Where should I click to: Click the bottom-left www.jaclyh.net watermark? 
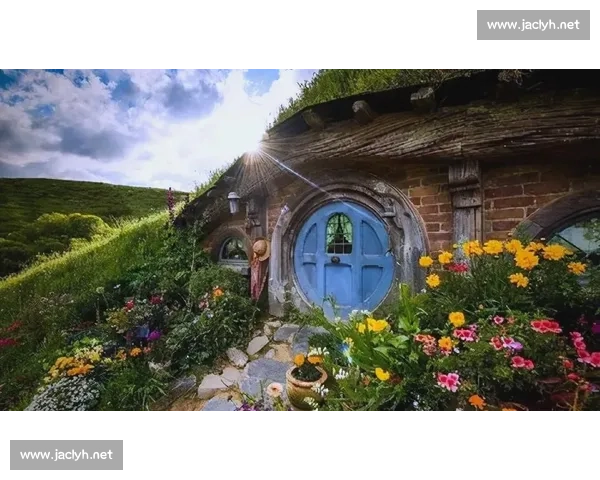pyautogui.click(x=67, y=455)
